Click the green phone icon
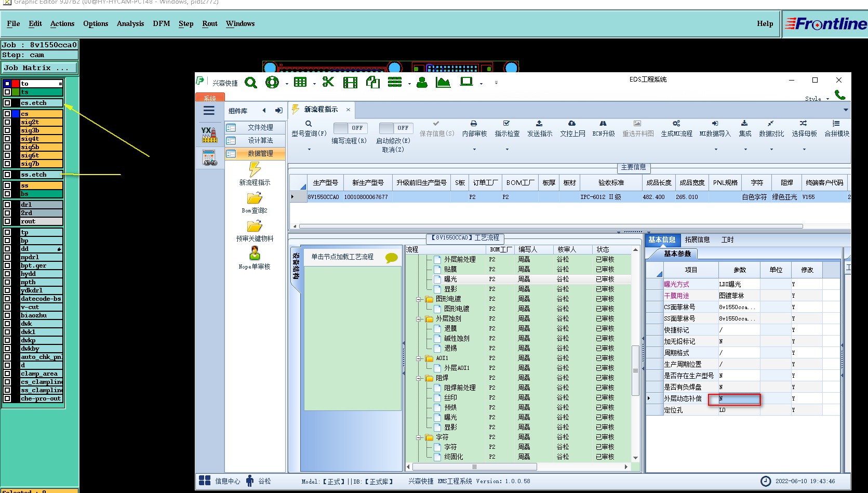Screen dimensions: 868x493 [x=840, y=95]
